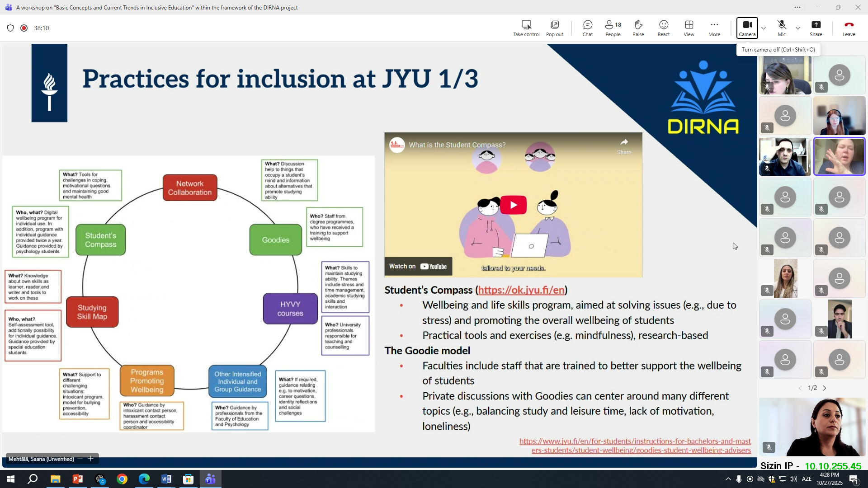868x488 pixels.
Task: Open the Chat panel
Action: (587, 28)
